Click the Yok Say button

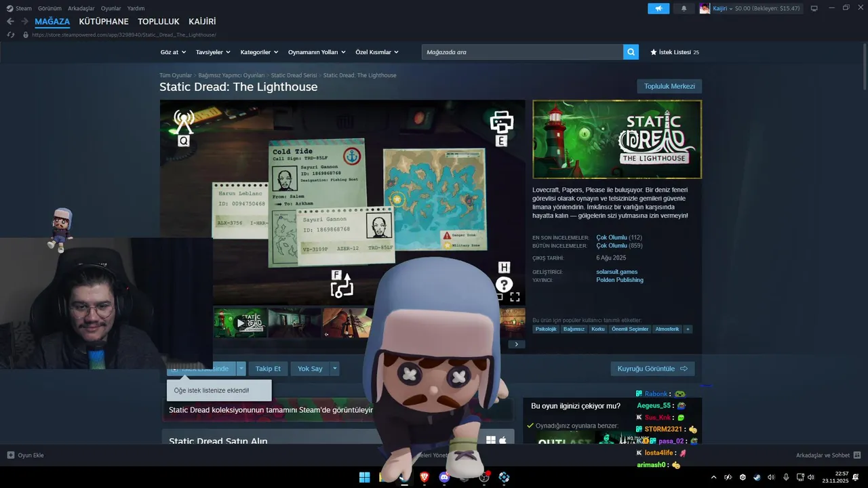[310, 369]
